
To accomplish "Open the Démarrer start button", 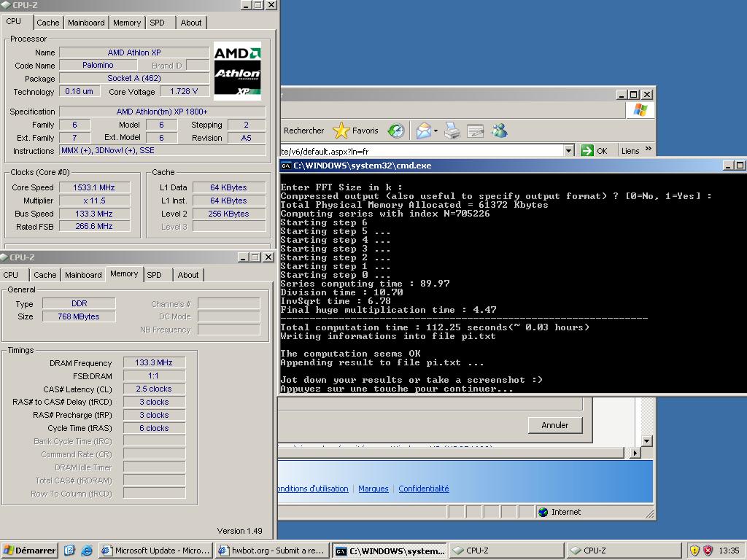I will tap(29, 551).
